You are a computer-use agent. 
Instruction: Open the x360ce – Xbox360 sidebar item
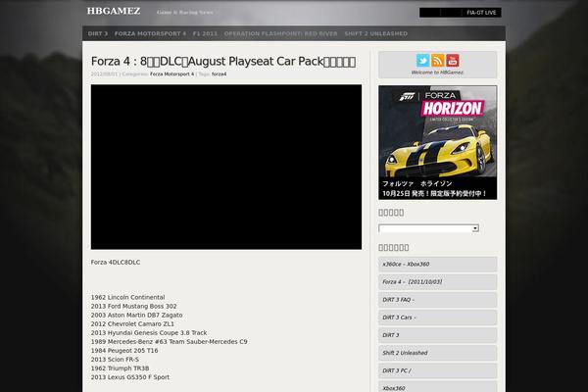coord(438,264)
